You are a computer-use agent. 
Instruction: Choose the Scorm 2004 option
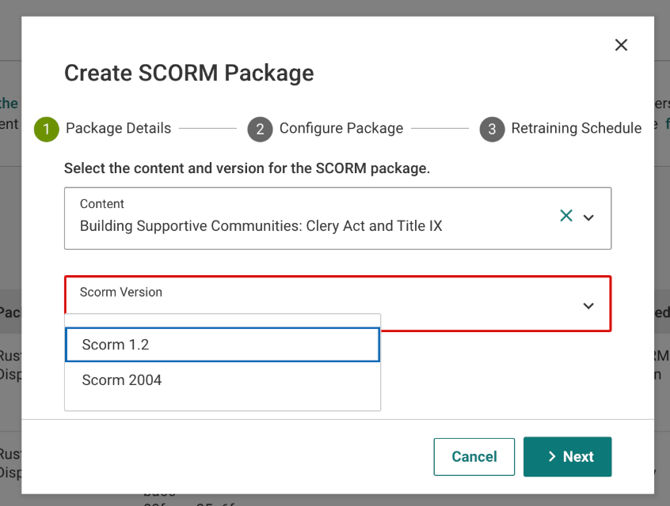[x=222, y=380]
